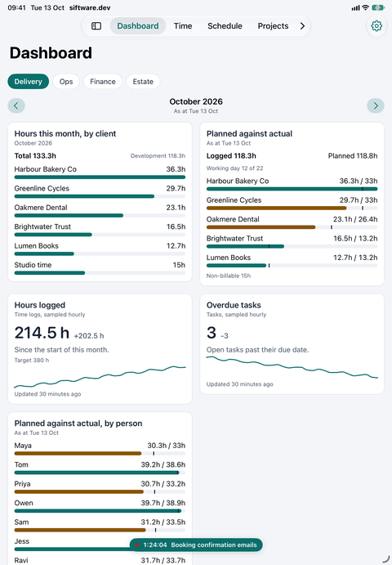Select Ravi 31.7h / 33.7h value

[163, 560]
